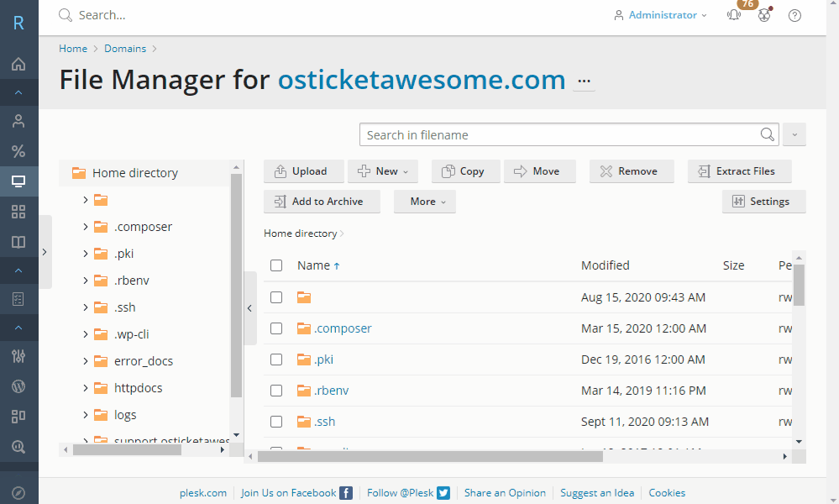
Task: Click the Upload button
Action: (x=304, y=171)
